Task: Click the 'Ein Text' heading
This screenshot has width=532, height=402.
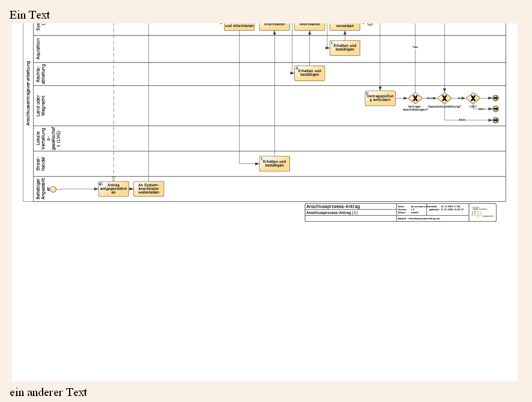Action: [x=29, y=14]
